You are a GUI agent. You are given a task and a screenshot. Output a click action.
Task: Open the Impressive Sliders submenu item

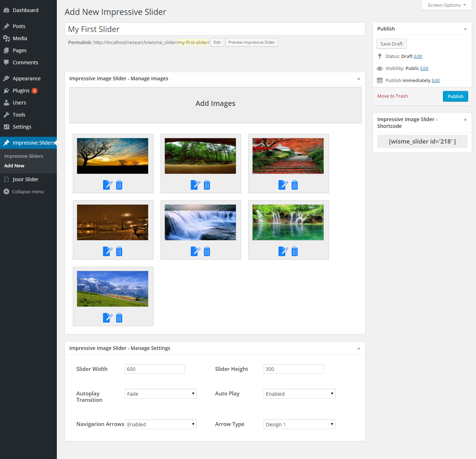pos(24,156)
